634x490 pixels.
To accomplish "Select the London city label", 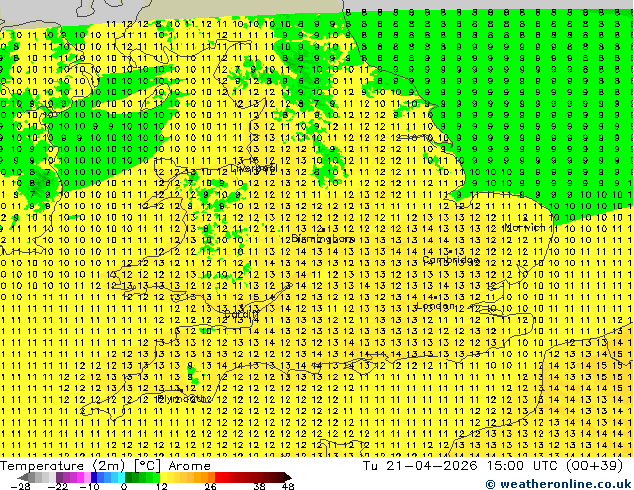I will click(x=435, y=306).
